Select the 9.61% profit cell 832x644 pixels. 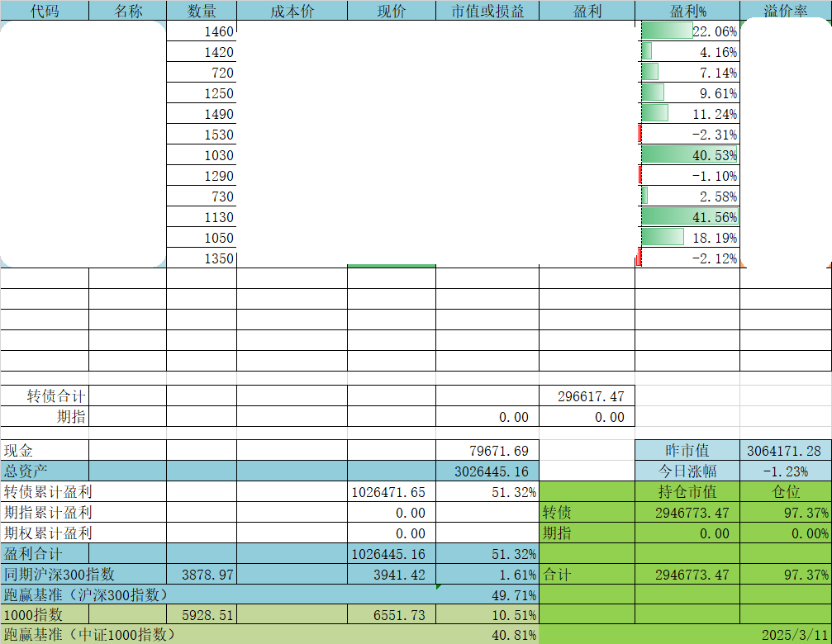coord(687,93)
